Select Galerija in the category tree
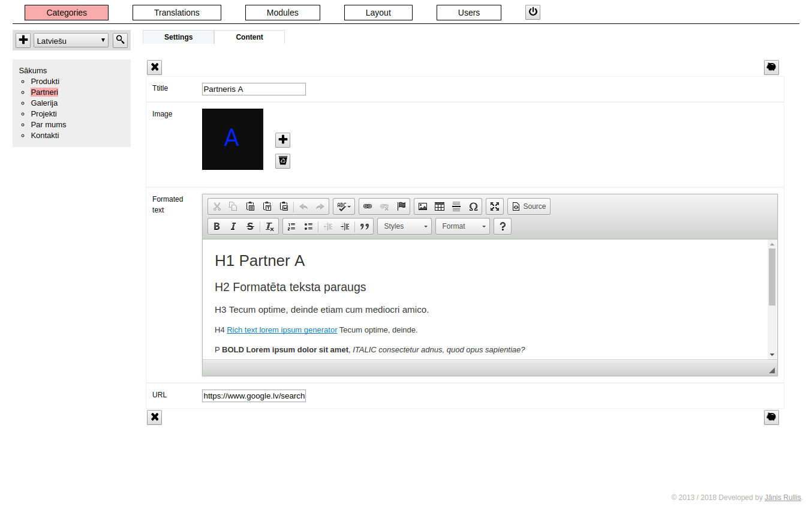Image resolution: width=812 pixels, height=506 pixels. coord(44,103)
